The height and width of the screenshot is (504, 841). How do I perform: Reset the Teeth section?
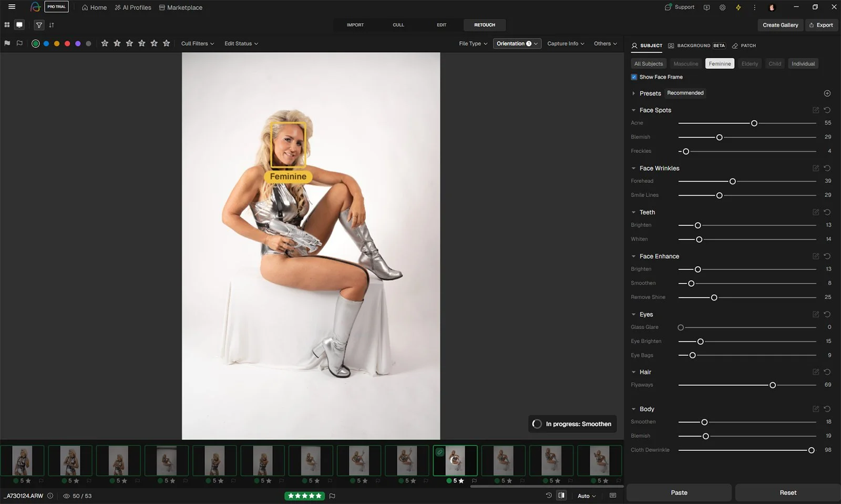(x=827, y=212)
